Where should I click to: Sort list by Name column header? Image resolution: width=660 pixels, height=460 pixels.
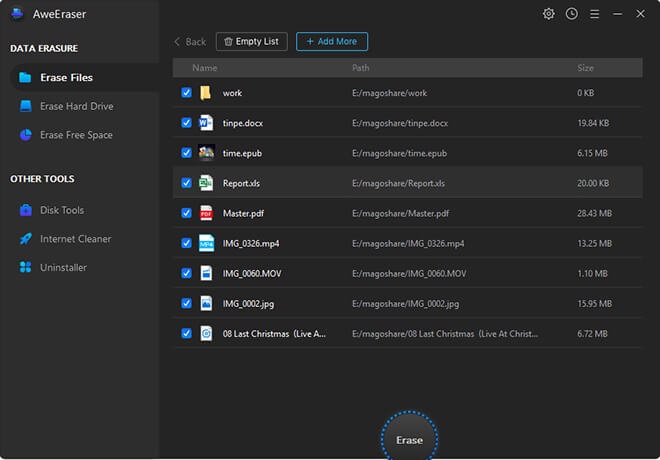coord(205,68)
